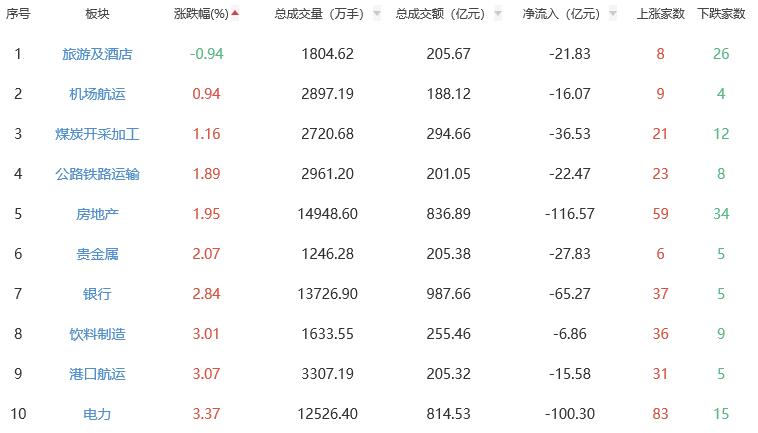Image resolution: width=758 pixels, height=433 pixels.
Task: Click the sort arrow next to 总成交量（万手）
Action: (x=376, y=14)
